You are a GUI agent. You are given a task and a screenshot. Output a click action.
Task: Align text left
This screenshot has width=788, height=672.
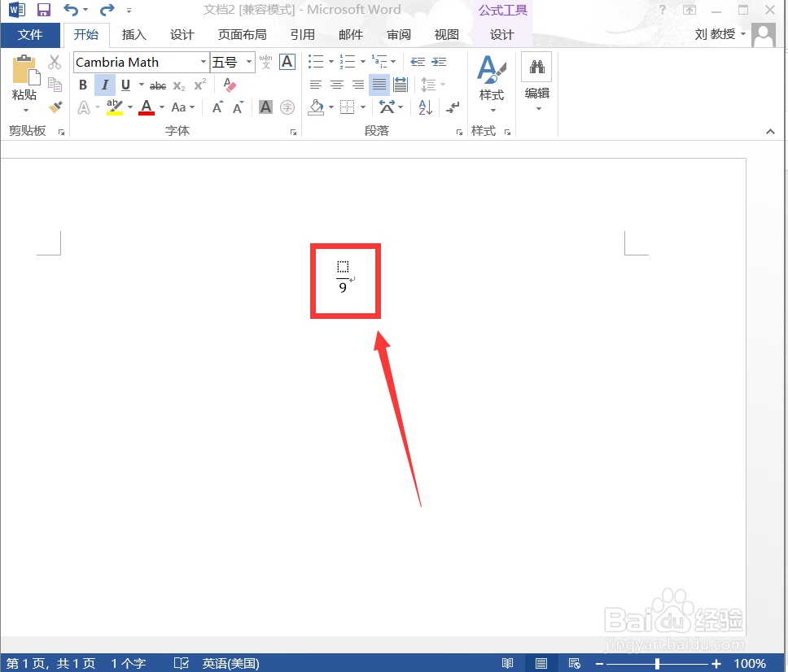(x=316, y=85)
